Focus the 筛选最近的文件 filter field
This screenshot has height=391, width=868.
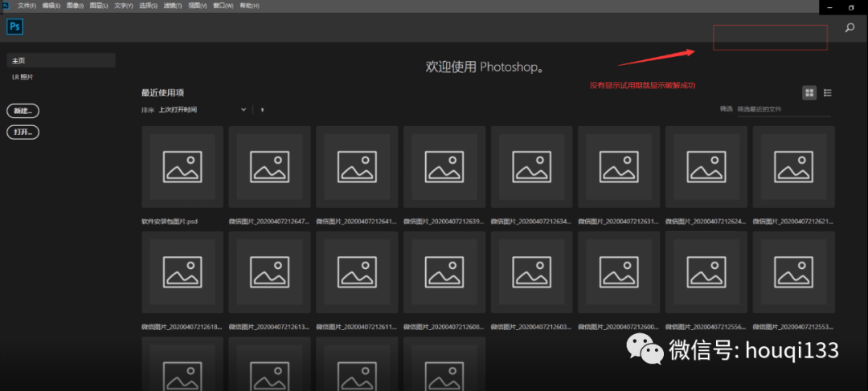[784, 109]
